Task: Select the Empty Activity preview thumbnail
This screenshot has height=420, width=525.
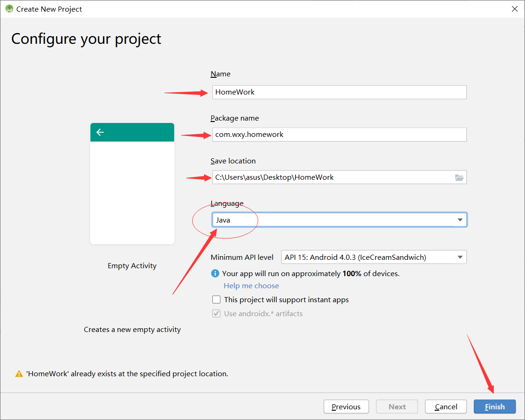Action: (132, 183)
